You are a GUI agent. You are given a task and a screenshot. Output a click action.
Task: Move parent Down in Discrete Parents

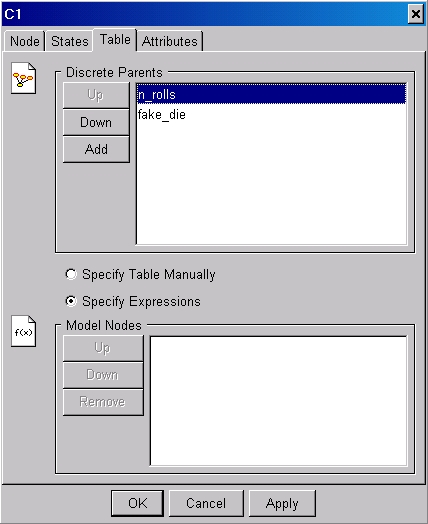(x=96, y=122)
